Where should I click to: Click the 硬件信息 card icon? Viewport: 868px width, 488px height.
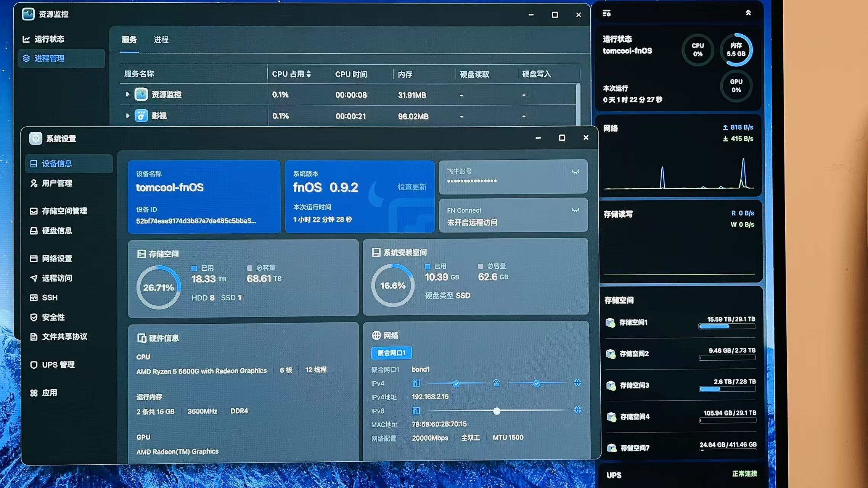pos(141,338)
